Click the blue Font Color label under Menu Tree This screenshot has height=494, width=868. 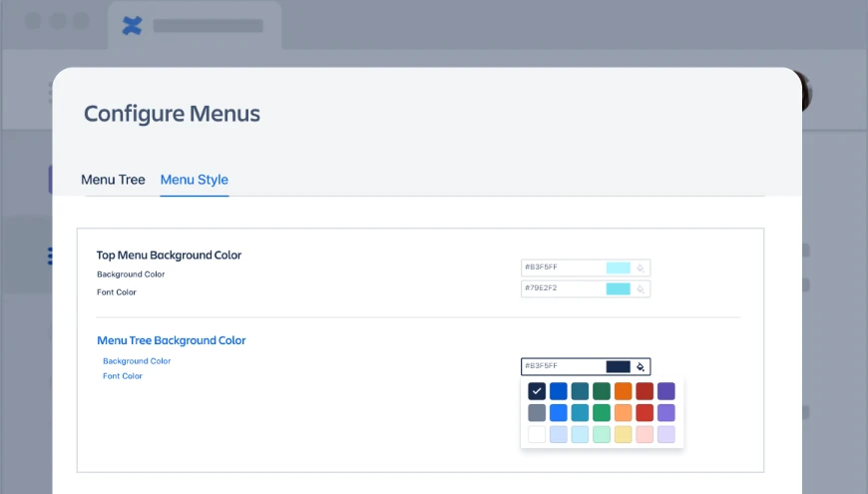123,376
